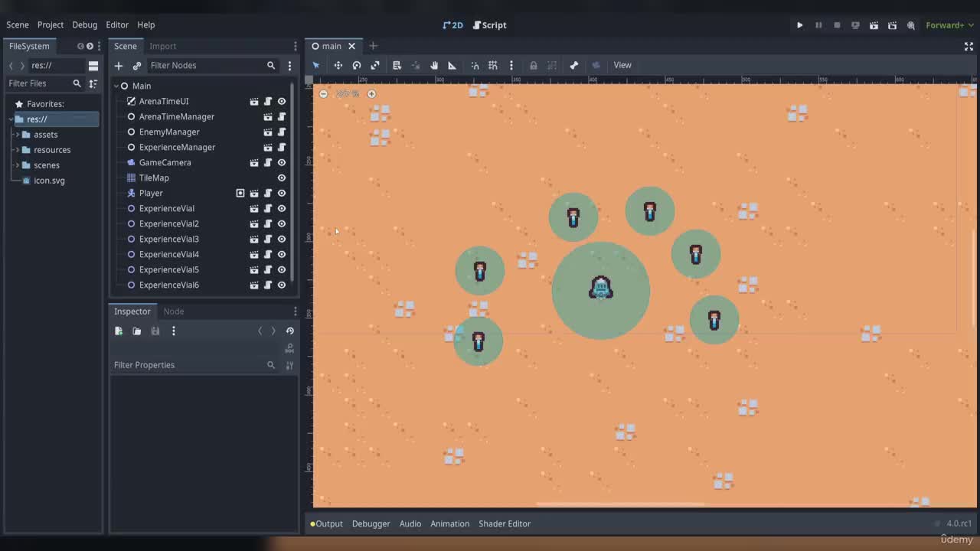Select the ExperienceVial2 node
The image size is (980, 551).
(x=168, y=223)
